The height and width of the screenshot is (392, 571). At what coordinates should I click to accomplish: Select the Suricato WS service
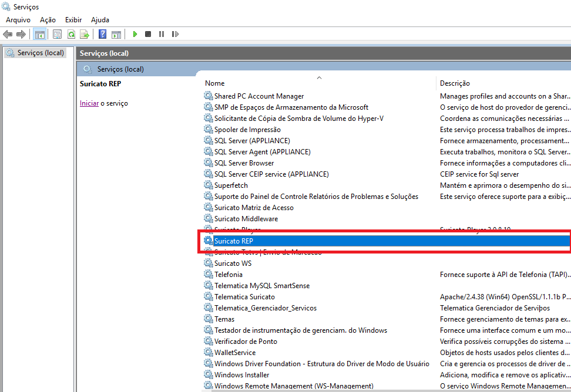coord(233,263)
